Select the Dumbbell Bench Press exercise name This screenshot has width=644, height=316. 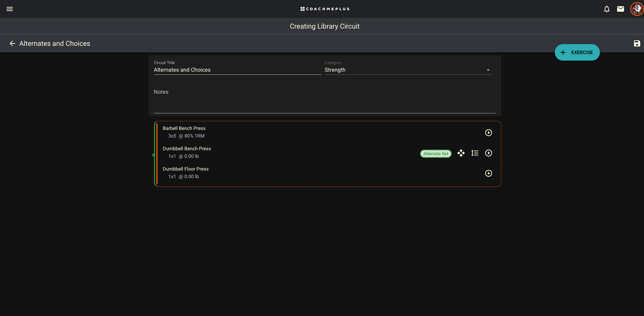[187, 149]
